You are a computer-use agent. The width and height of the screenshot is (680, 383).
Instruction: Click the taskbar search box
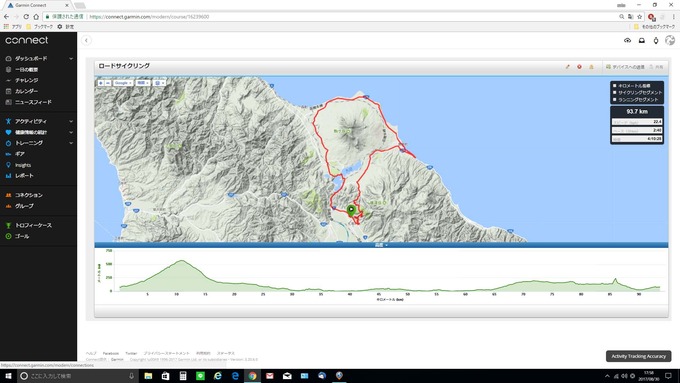click(x=78, y=376)
